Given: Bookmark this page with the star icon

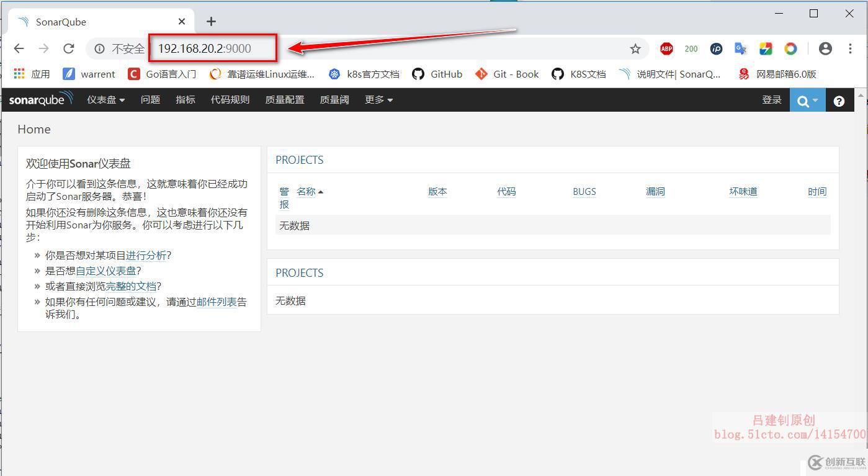Looking at the screenshot, I should click(635, 48).
